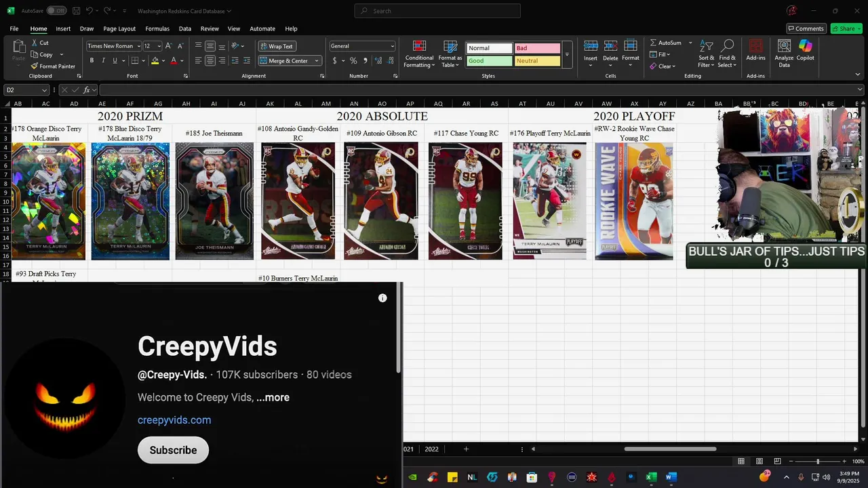This screenshot has height=488, width=868.
Task: Align text to the right
Action: pyautogui.click(x=222, y=61)
